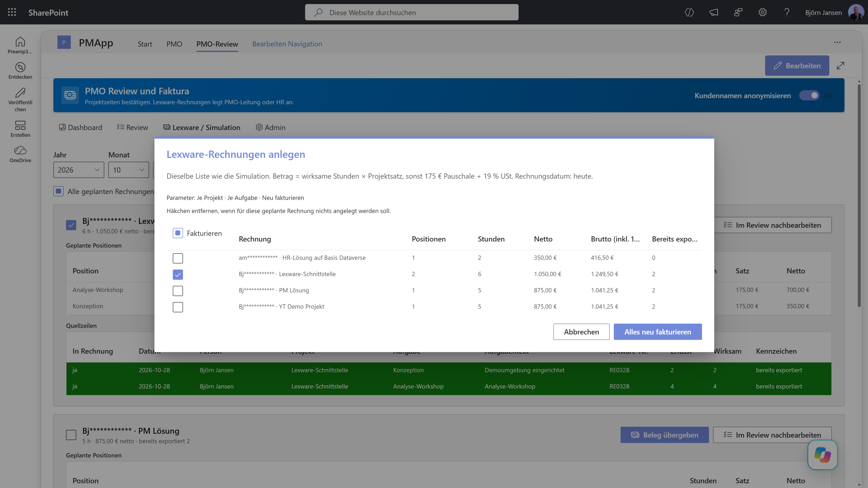Open the help question mark icon

click(787, 12)
